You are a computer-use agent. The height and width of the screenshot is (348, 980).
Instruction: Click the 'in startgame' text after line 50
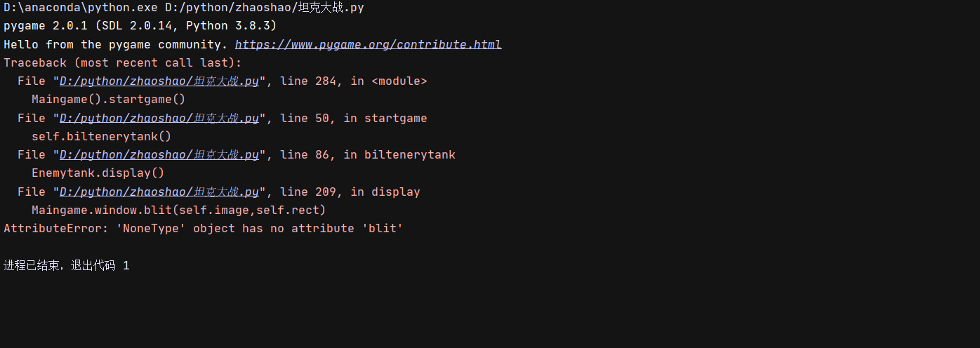[385, 118]
